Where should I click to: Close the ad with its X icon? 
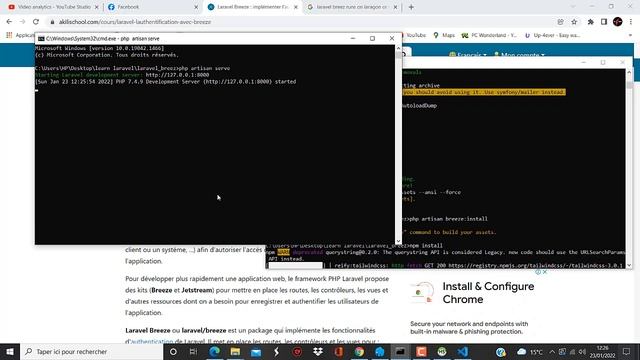click(x=544, y=272)
